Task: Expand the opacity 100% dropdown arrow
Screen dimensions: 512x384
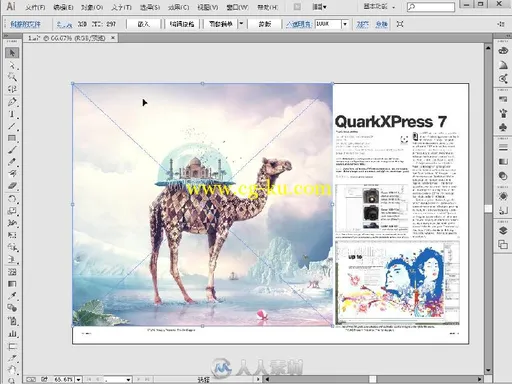Action: 345,24
